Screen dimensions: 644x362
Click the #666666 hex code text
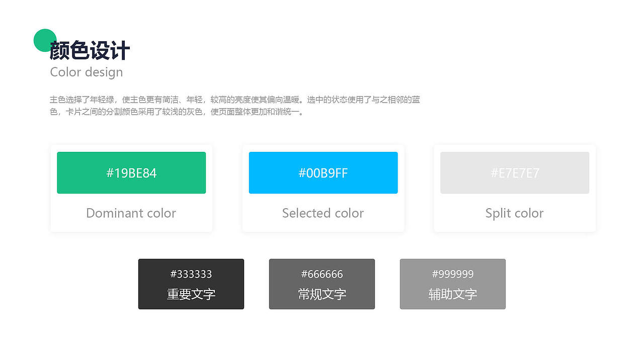tap(322, 274)
